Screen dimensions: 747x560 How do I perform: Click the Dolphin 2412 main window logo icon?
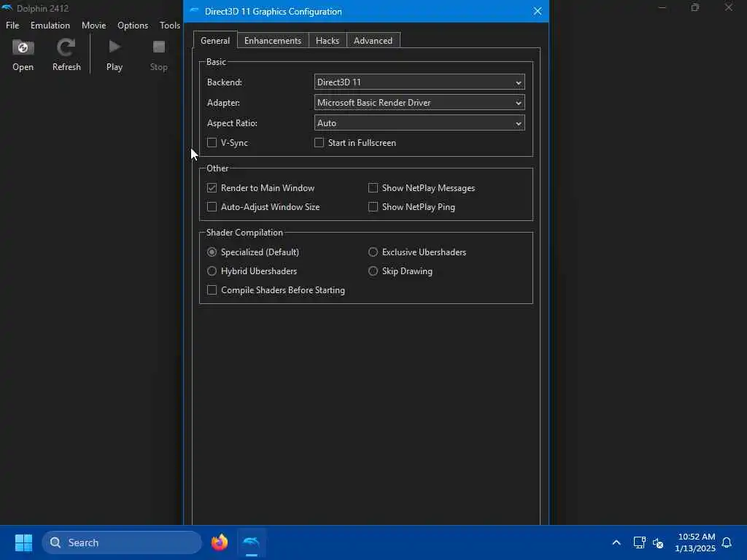point(7,8)
